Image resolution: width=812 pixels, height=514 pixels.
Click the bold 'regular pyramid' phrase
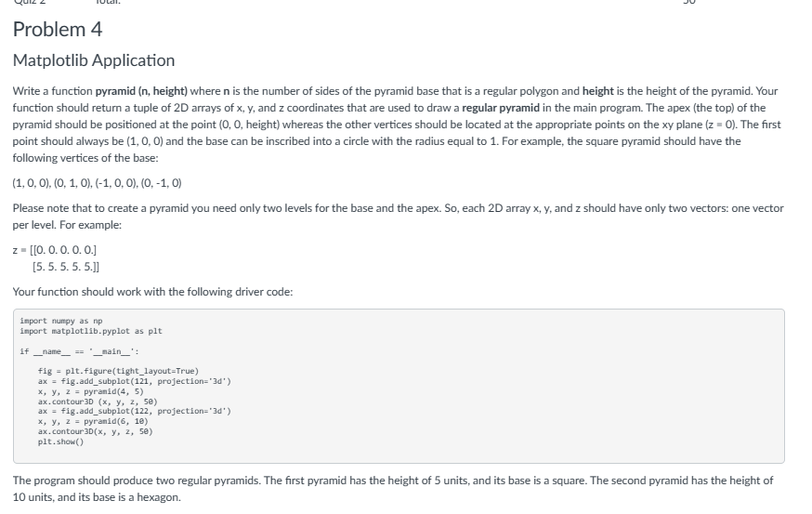501,108
